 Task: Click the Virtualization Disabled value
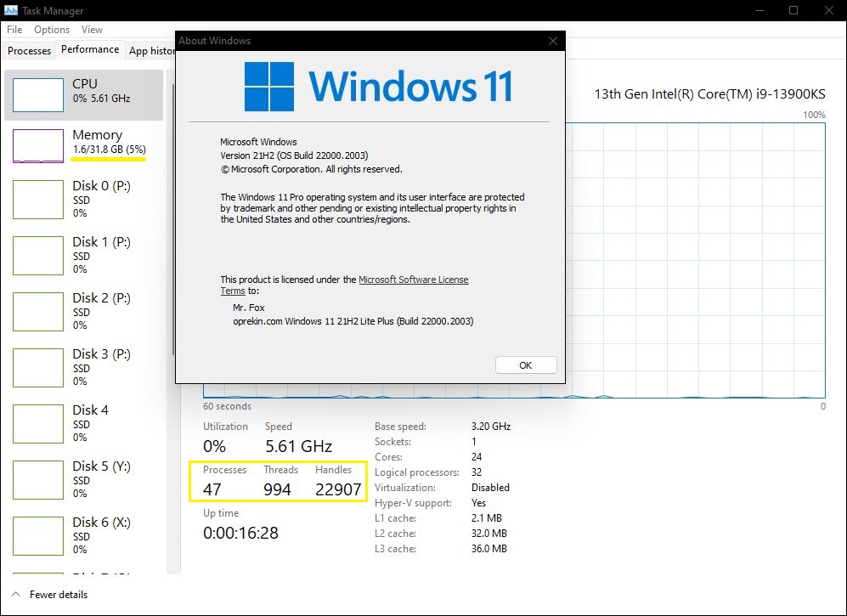point(490,488)
